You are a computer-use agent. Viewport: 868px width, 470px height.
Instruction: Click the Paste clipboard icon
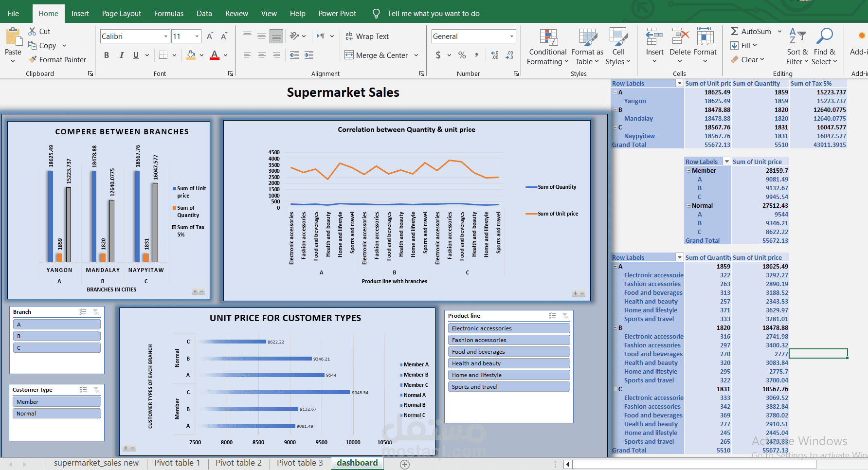13,37
